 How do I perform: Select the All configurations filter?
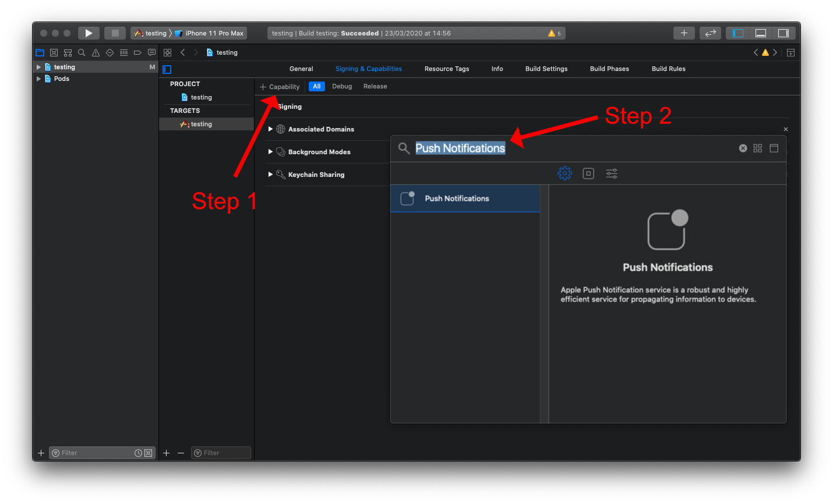[317, 86]
